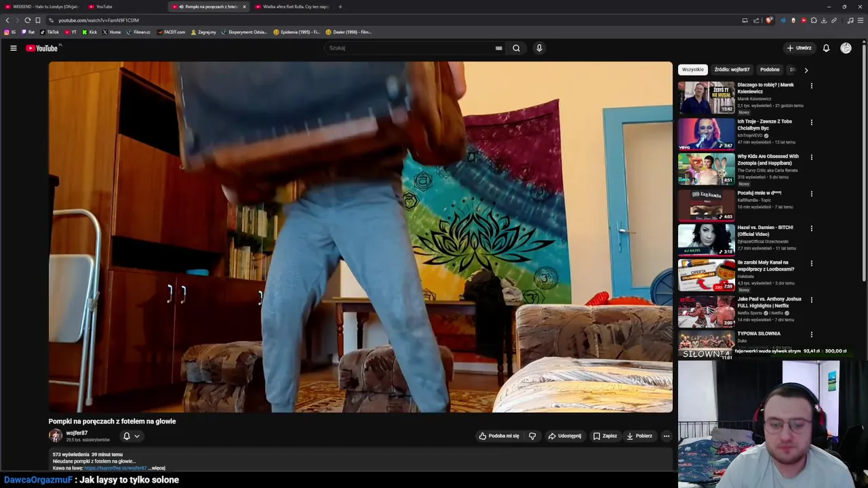The image size is (868, 488).
Task: Open Ile zarobił Mały Kanał video title
Action: coord(766,266)
